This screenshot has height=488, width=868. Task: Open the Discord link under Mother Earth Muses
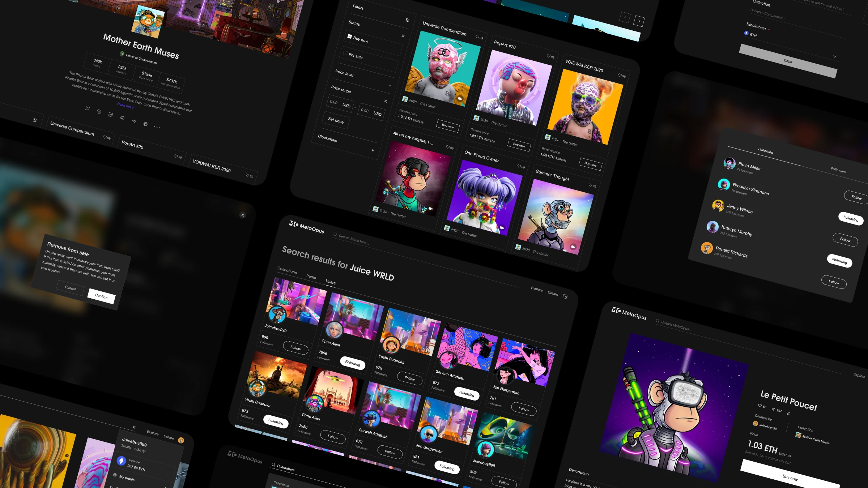point(122,118)
